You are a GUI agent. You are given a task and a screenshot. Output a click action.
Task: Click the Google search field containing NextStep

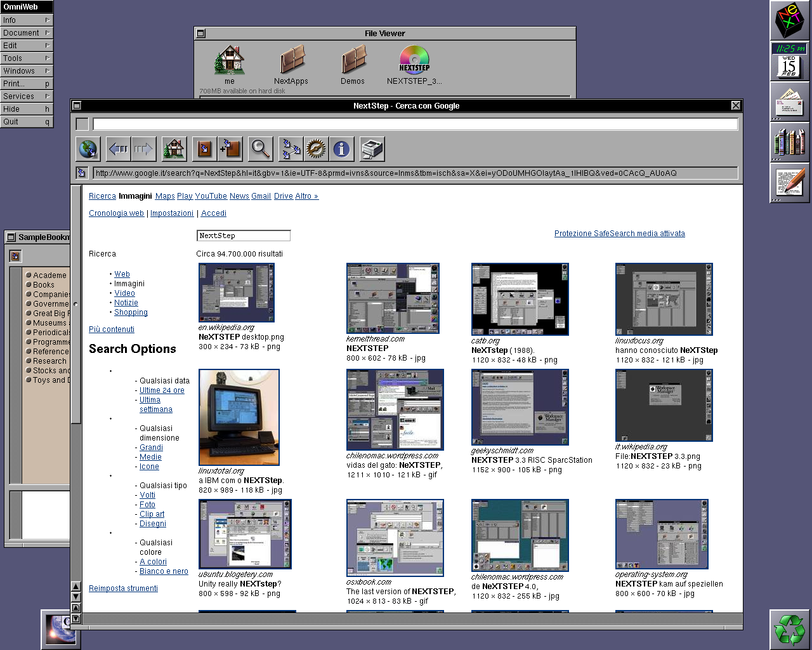[x=244, y=235]
